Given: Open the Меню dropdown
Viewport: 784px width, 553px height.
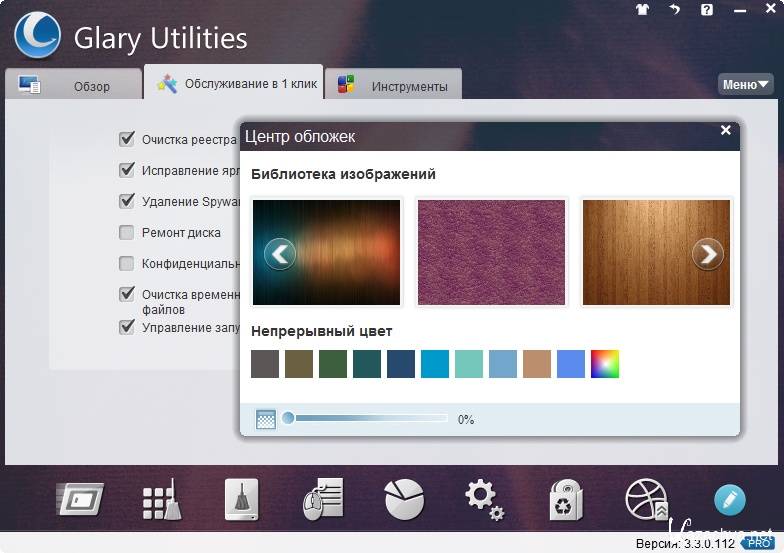Looking at the screenshot, I should 746,84.
